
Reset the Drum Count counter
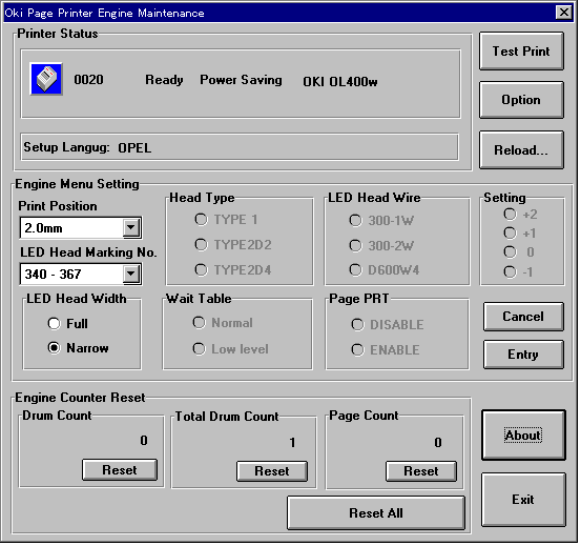[120, 470]
